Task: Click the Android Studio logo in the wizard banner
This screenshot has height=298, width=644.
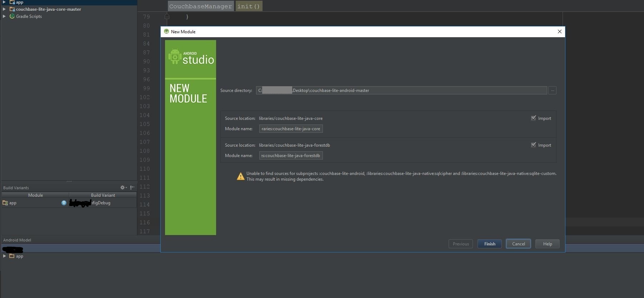Action: coord(191,57)
